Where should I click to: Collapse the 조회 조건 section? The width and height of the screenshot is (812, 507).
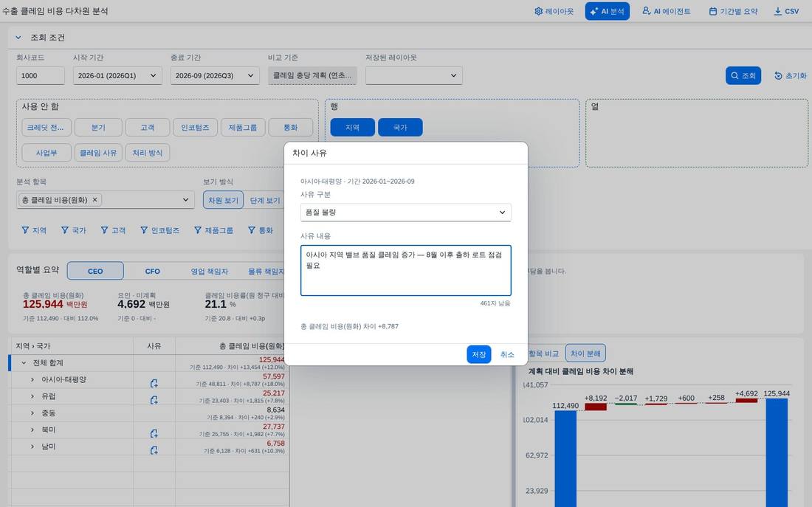click(x=18, y=38)
